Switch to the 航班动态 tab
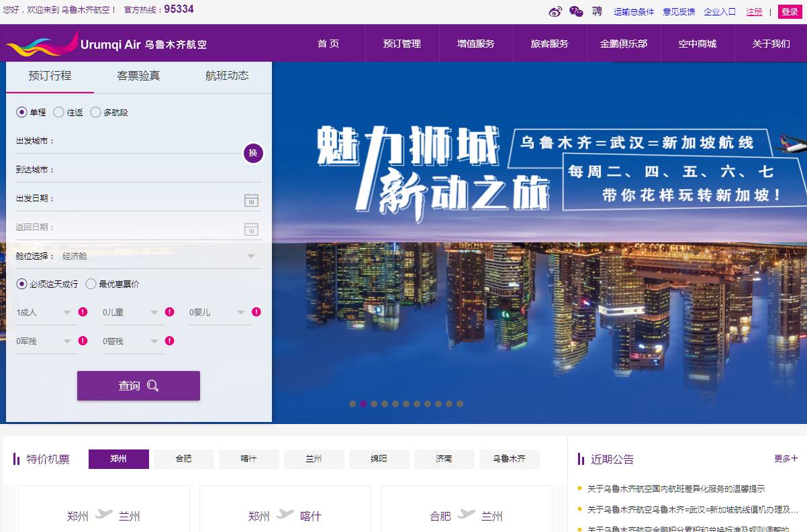The image size is (807, 532). tap(227, 76)
